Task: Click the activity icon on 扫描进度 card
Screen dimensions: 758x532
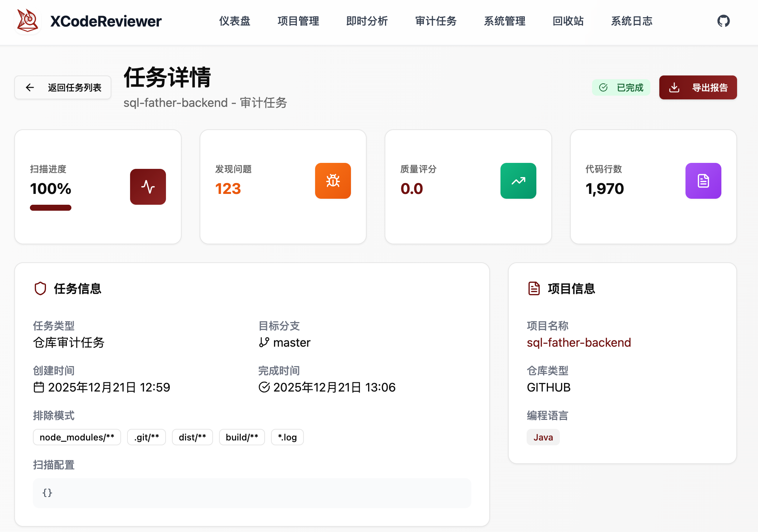Action: [x=148, y=186]
